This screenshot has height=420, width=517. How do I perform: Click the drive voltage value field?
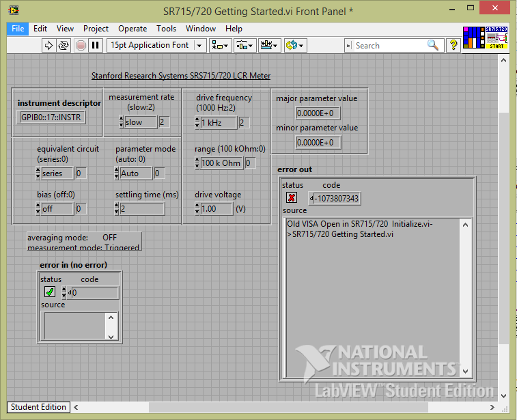pyautogui.click(x=216, y=209)
